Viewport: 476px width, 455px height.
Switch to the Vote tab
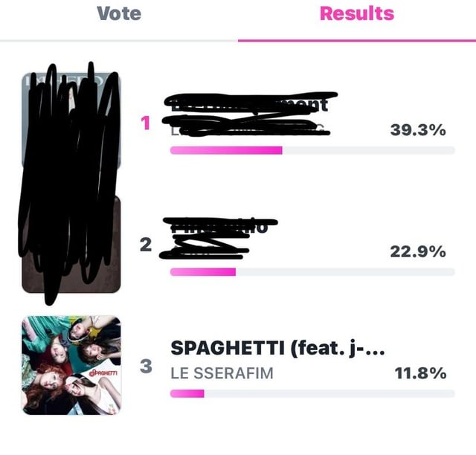[x=119, y=13]
